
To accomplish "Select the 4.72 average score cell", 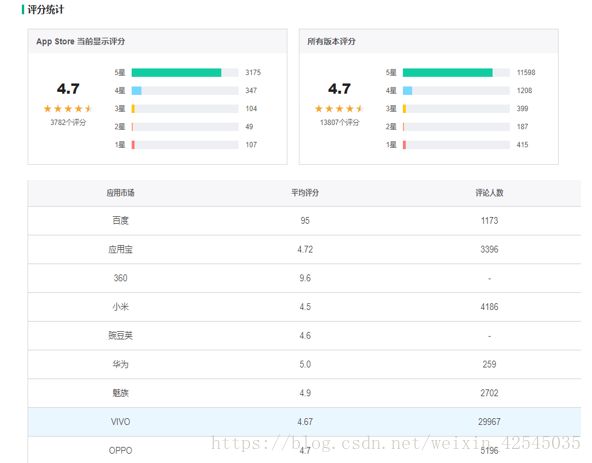I will pyautogui.click(x=305, y=249).
